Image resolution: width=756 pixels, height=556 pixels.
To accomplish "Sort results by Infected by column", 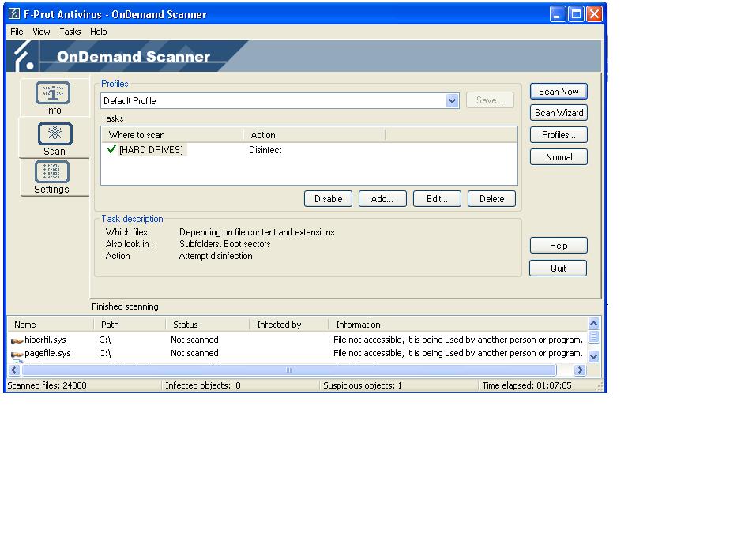I will pyautogui.click(x=289, y=325).
